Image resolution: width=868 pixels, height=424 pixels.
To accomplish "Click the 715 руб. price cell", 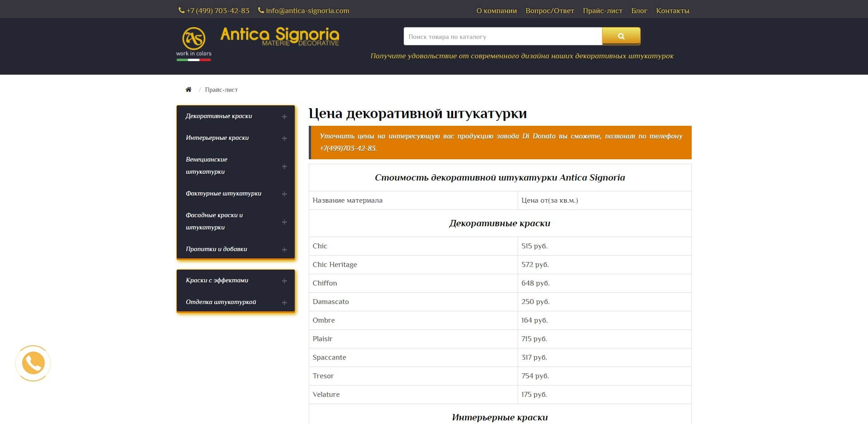I will click(x=604, y=339).
